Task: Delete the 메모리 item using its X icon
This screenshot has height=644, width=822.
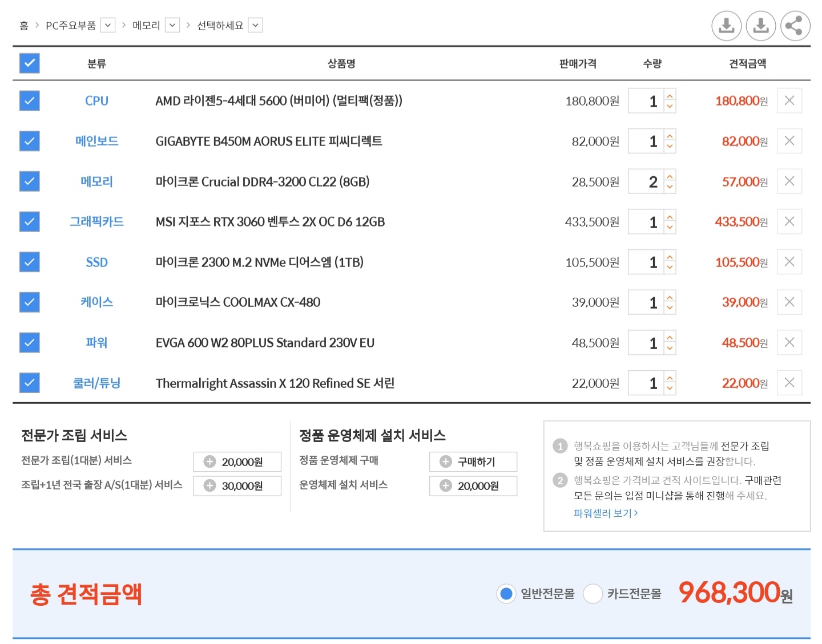Action: 789,181
